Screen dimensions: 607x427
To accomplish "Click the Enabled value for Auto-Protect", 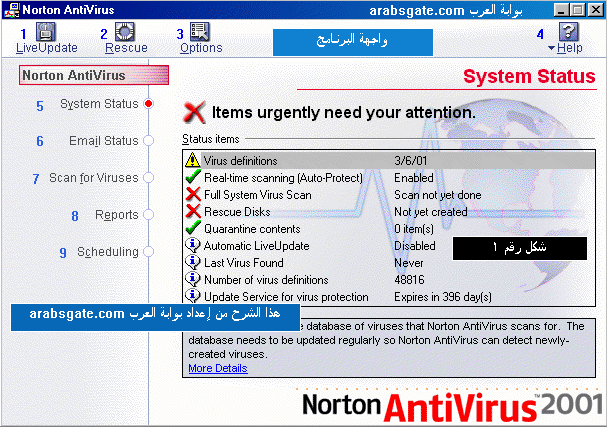I will pos(414,178).
